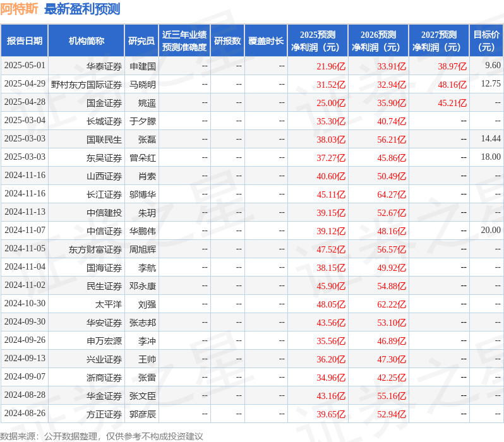
Task: Select researcher 曾朵红
Action: pos(143,158)
